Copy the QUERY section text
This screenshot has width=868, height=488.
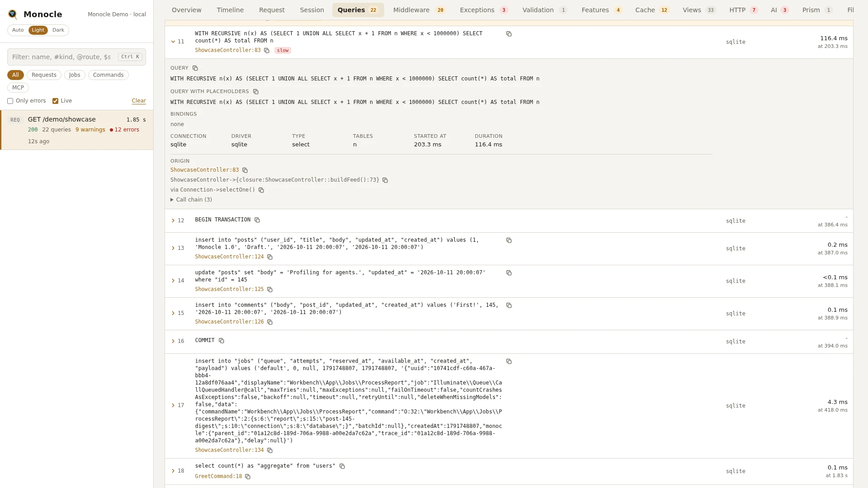pyautogui.click(x=195, y=68)
